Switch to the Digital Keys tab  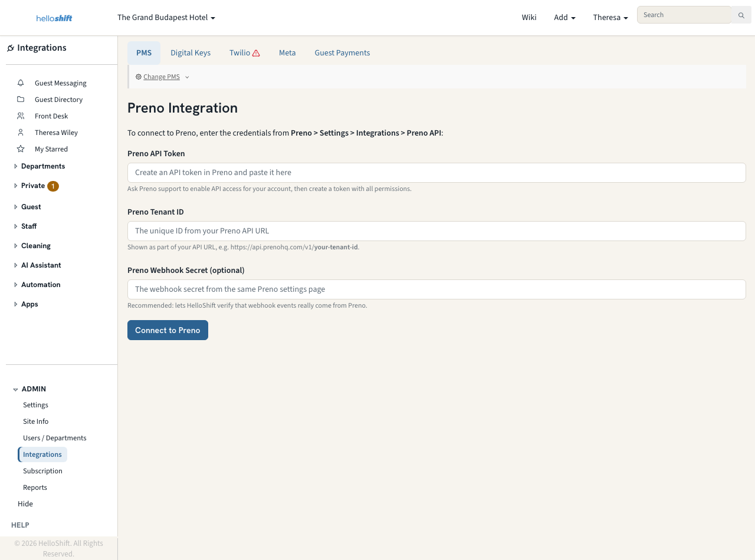pos(191,53)
